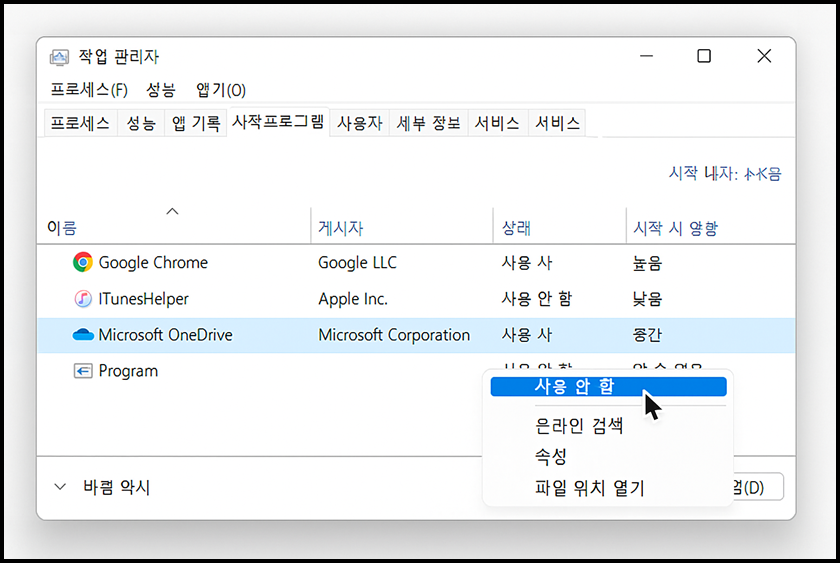840x563 pixels.
Task: Choose 속성 in context menu
Action: [x=551, y=456]
